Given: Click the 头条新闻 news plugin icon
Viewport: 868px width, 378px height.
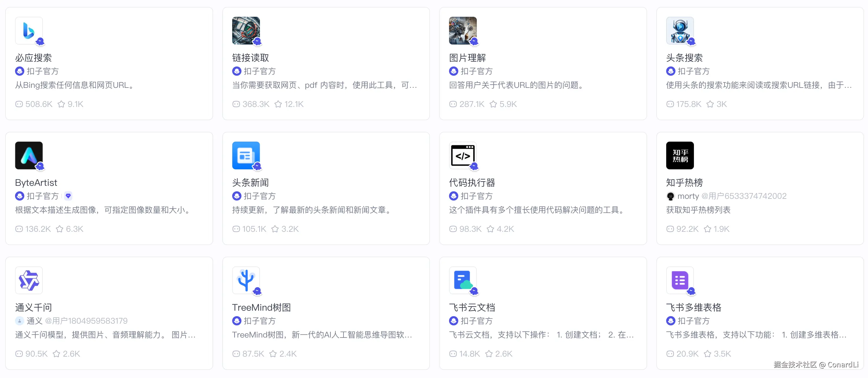Looking at the screenshot, I should (x=246, y=155).
